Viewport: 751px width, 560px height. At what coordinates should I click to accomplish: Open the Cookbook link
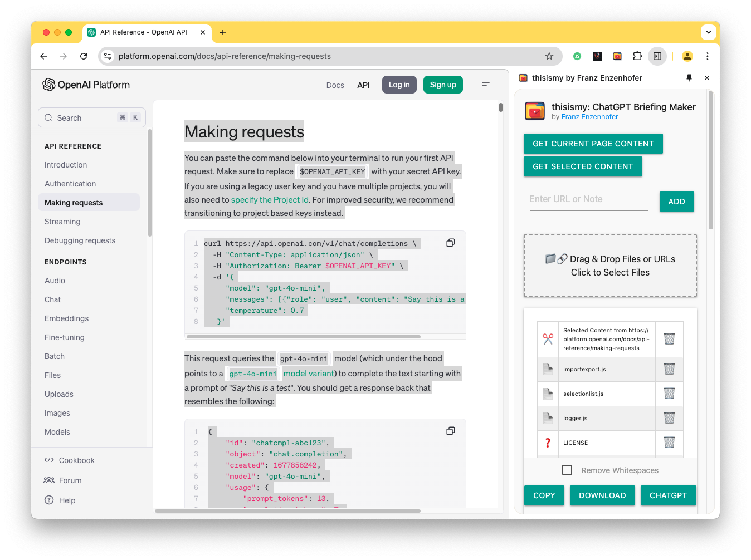[70, 460]
